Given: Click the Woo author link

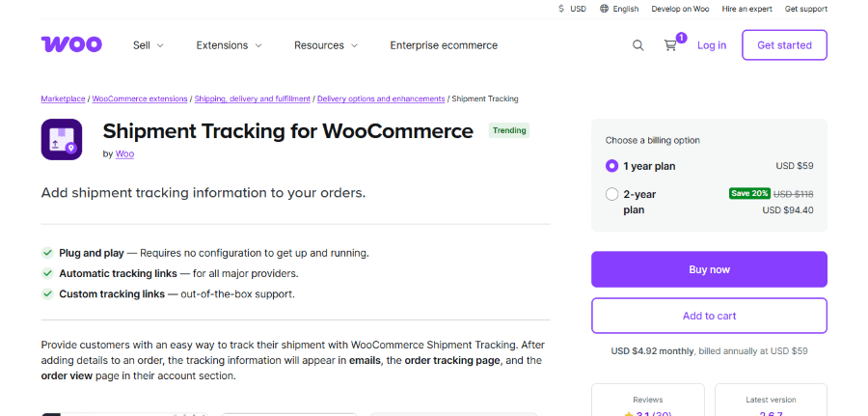Looking at the screenshot, I should click(124, 153).
